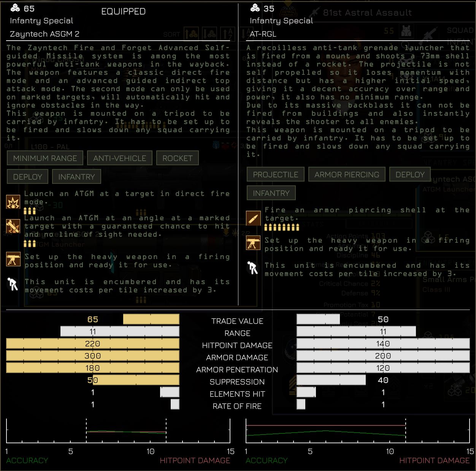This screenshot has width=476, height=471.
Task: Click the AT-RGL encumbered unit icon
Action: (253, 267)
